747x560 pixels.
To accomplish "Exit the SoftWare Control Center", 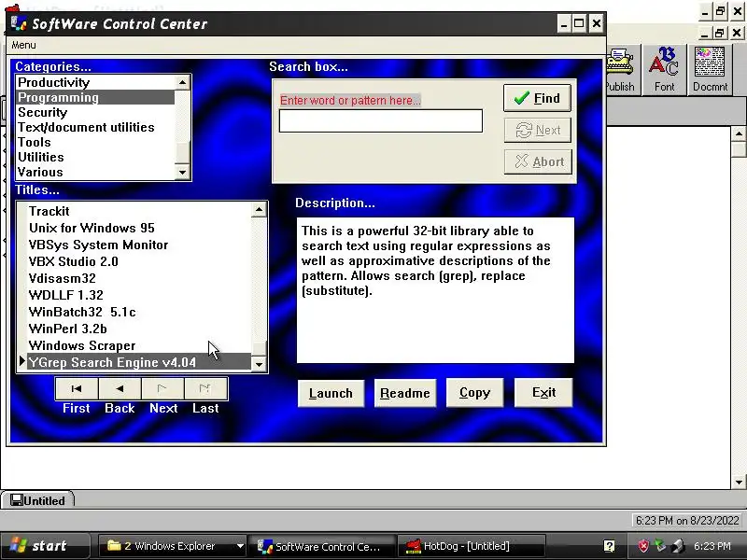I will [543, 393].
